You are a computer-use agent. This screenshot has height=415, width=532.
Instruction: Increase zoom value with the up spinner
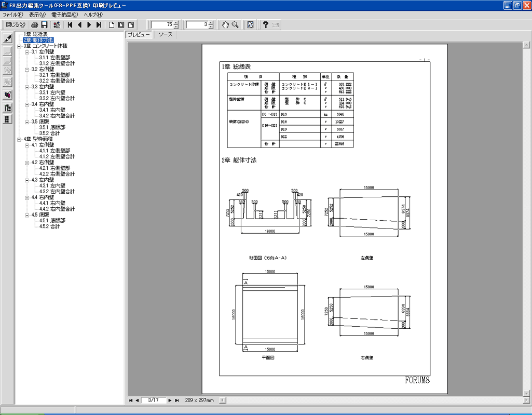[176, 23]
